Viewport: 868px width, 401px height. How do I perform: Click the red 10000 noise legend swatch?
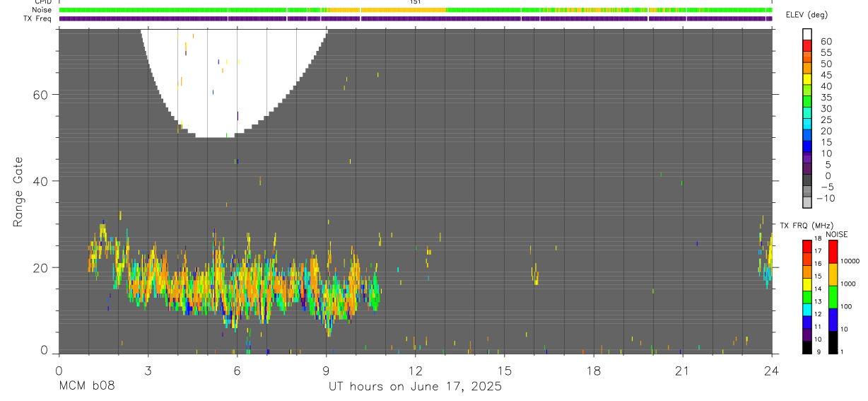833,252
